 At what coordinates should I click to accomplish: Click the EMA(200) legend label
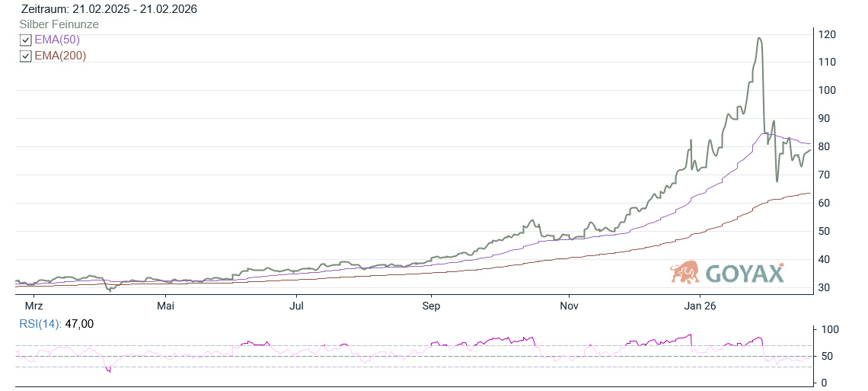pyautogui.click(x=60, y=56)
